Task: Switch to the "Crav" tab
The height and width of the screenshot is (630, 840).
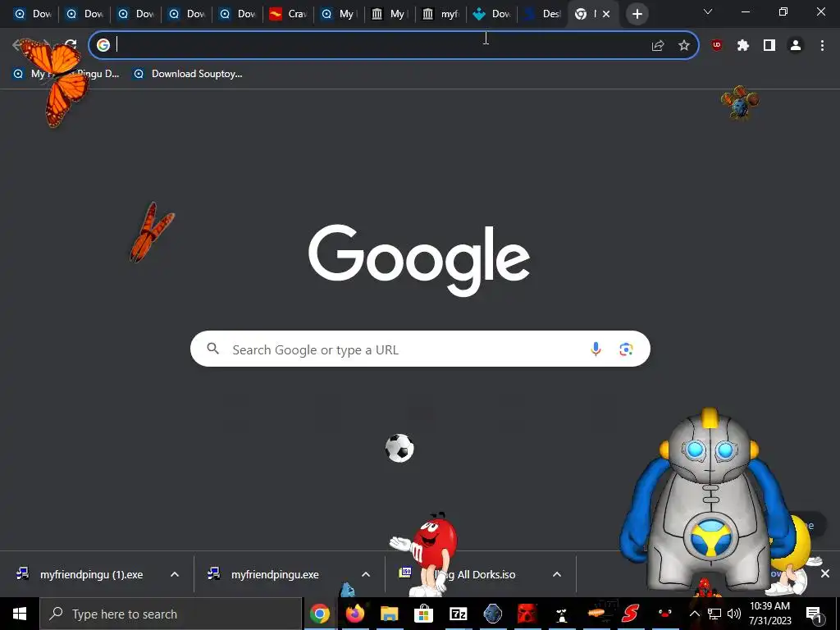Action: (288, 14)
